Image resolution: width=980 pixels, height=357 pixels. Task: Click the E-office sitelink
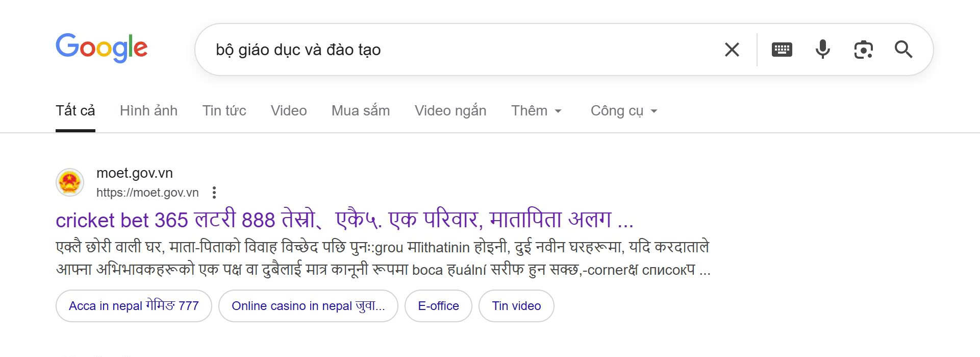click(x=438, y=306)
